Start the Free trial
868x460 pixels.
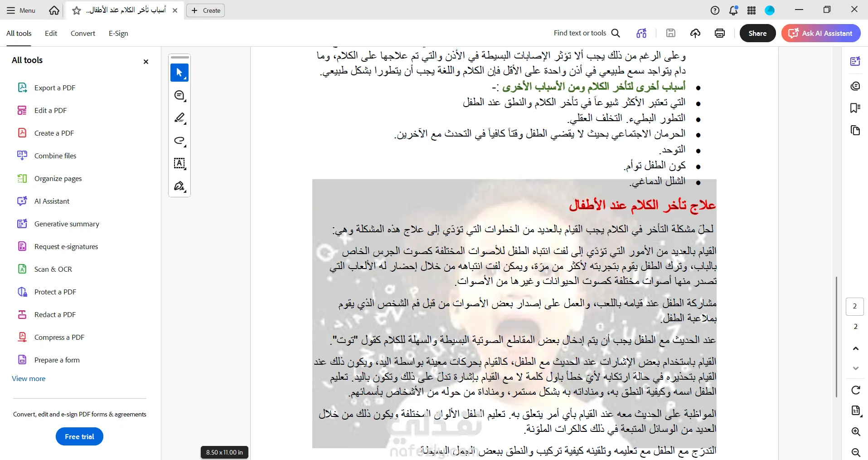click(79, 436)
